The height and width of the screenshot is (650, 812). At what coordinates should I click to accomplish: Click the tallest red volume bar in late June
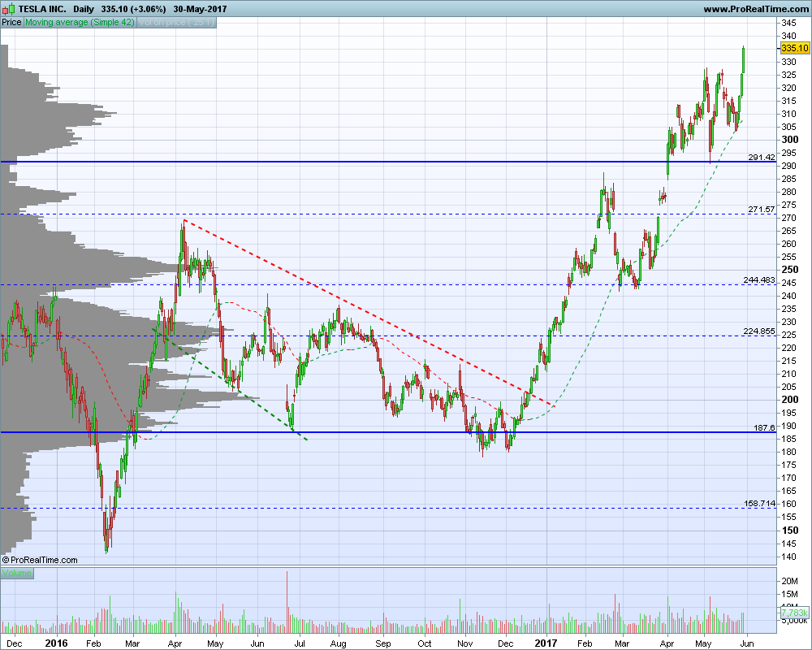pyautogui.click(x=287, y=602)
